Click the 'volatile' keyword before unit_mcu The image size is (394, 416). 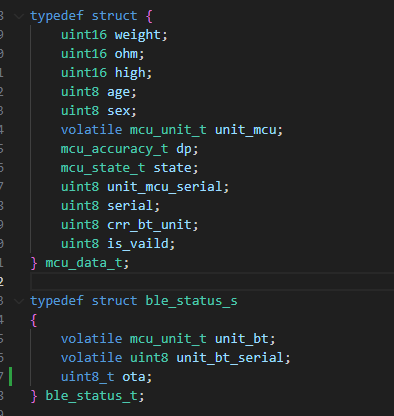click(91, 130)
